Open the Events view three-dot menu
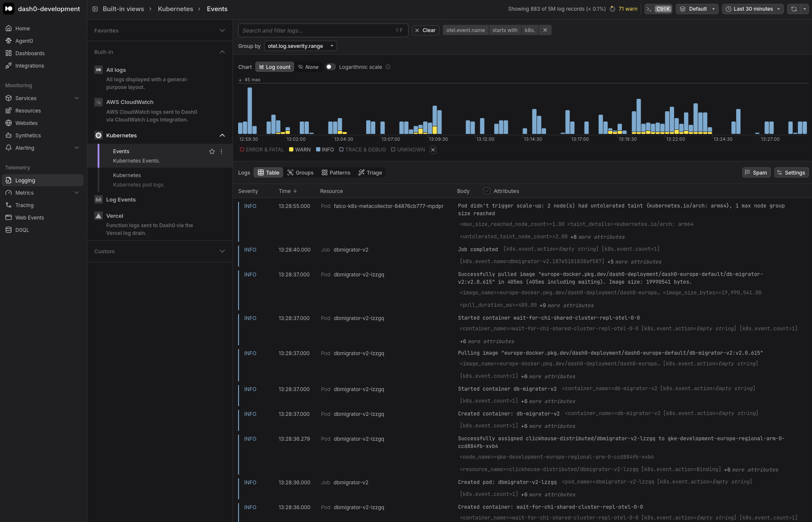This screenshot has height=522, width=812. (221, 151)
